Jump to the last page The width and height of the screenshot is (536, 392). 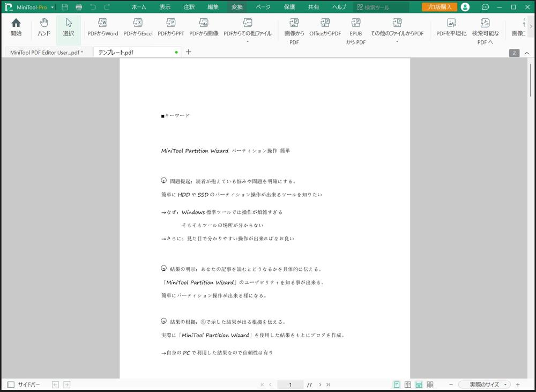[x=328, y=385]
